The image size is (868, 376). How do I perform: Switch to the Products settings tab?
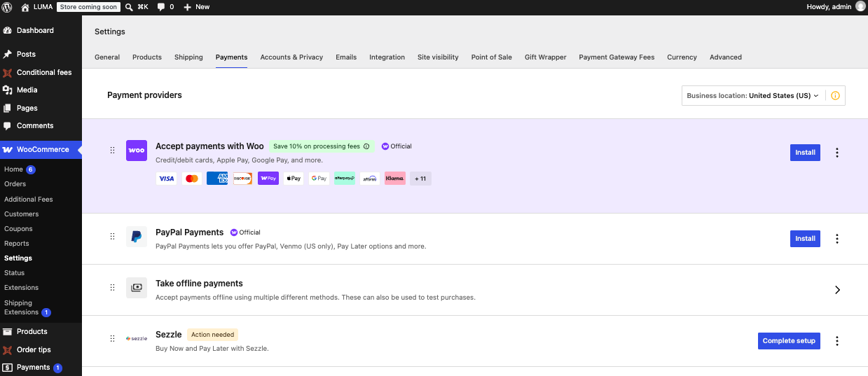tap(147, 57)
